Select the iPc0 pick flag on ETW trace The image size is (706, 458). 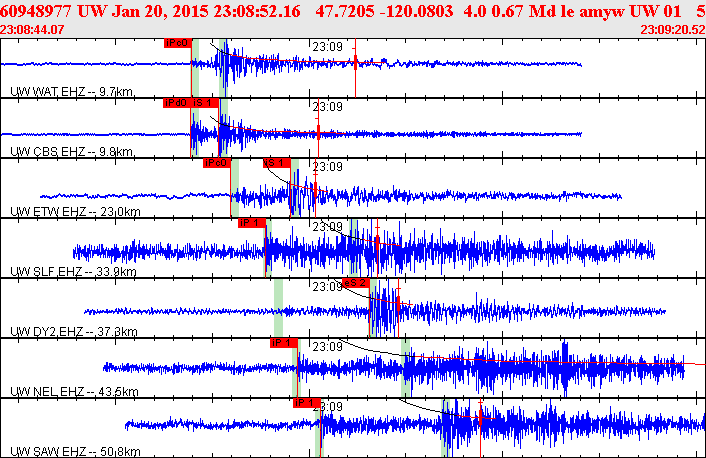pyautogui.click(x=217, y=163)
